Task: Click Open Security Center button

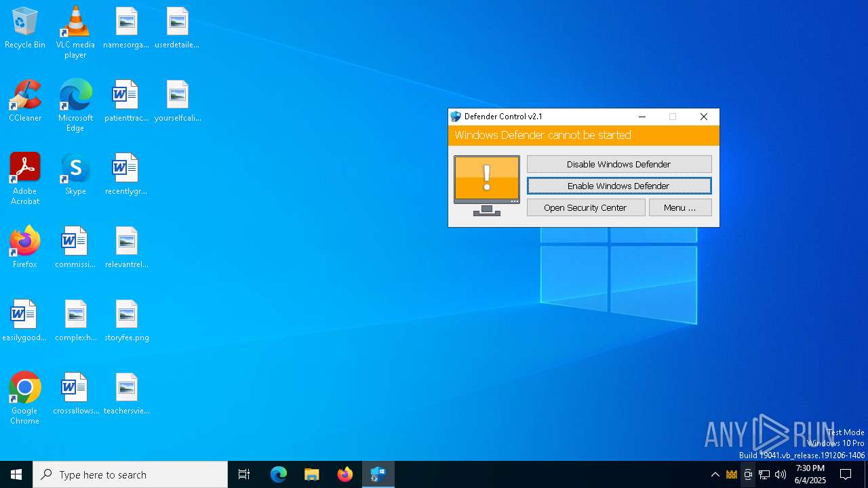Action: [586, 207]
